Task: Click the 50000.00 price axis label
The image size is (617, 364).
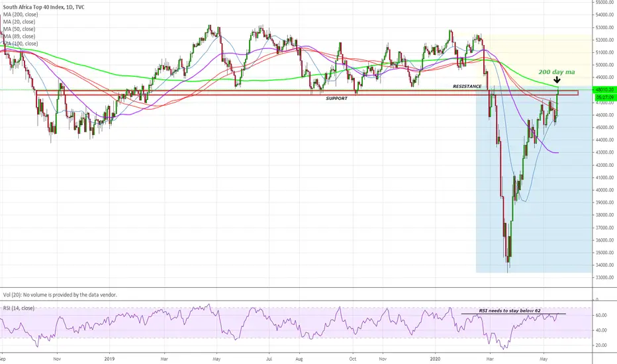Action: pos(605,65)
